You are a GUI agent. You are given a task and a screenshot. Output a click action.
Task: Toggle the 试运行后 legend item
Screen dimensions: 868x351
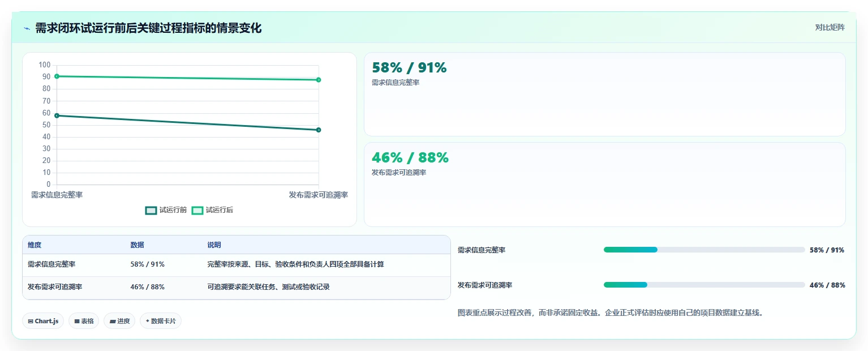[212, 210]
